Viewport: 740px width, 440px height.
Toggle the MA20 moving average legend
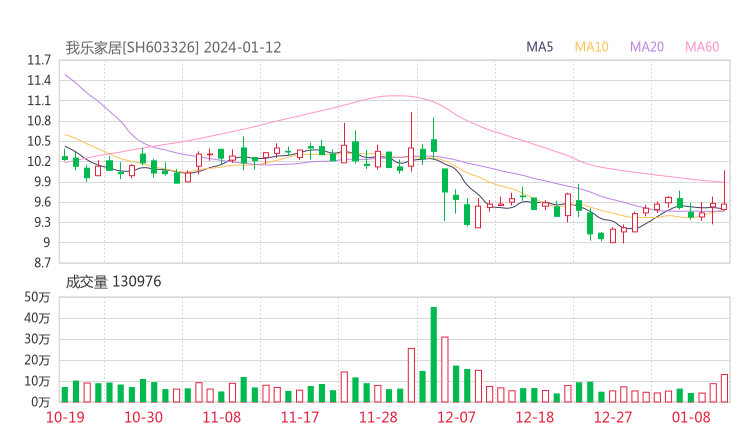647,47
